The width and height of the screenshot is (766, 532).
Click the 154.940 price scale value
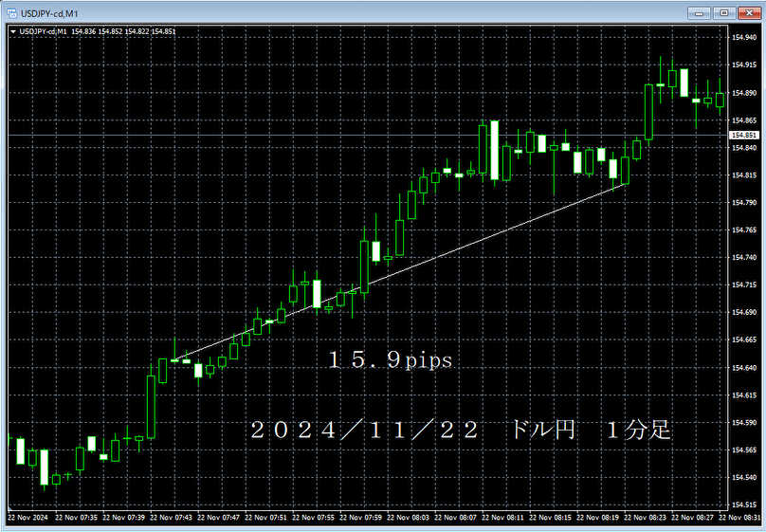pyautogui.click(x=744, y=37)
